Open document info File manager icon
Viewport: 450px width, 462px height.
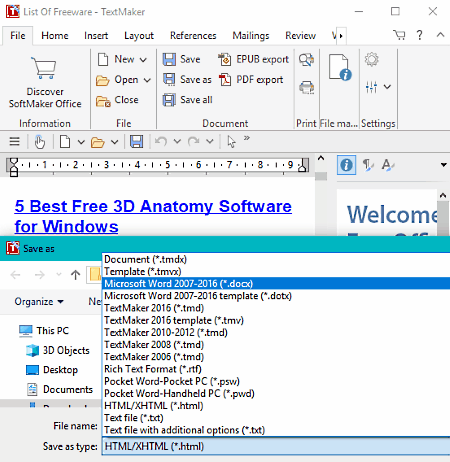pos(340,67)
